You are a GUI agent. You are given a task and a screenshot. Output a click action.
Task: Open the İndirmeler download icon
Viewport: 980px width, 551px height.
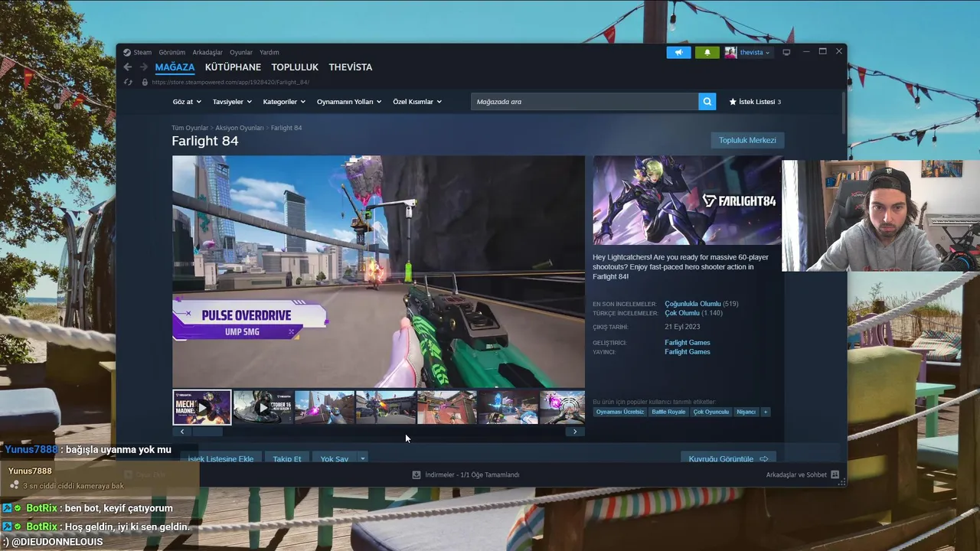click(x=416, y=474)
